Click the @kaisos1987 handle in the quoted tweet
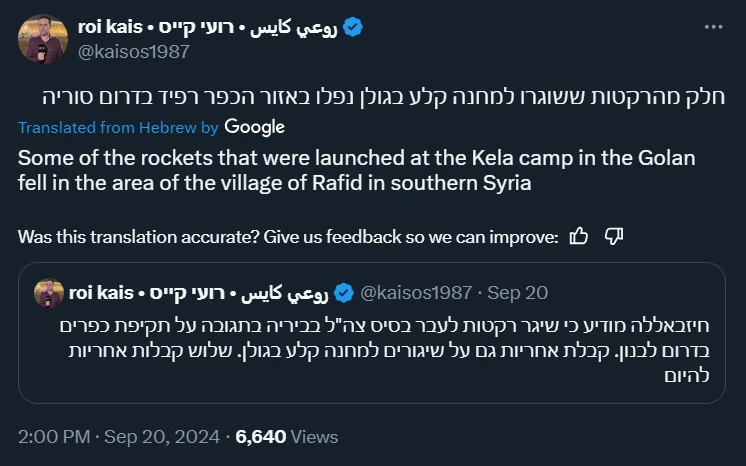The height and width of the screenshot is (466, 746). tap(415, 292)
